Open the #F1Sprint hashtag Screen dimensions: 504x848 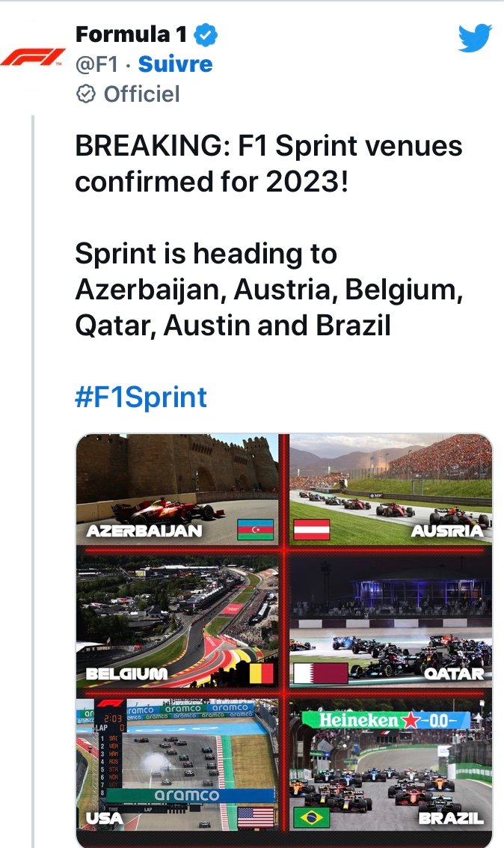[141, 397]
